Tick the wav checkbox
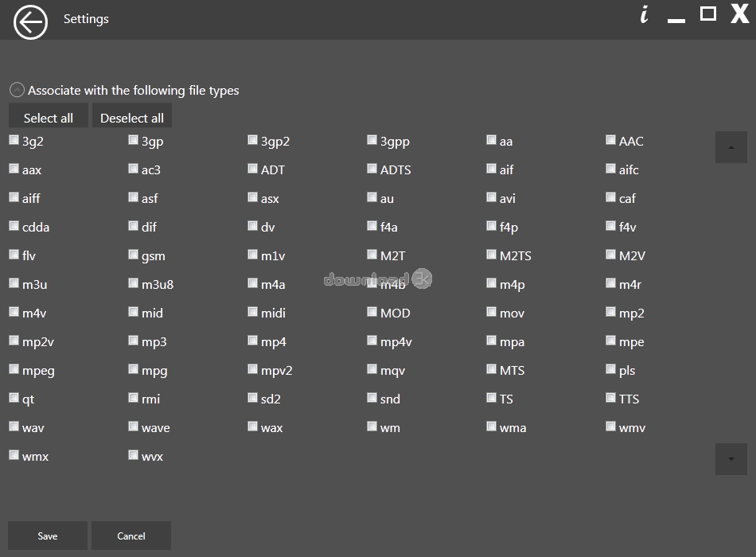 14,427
